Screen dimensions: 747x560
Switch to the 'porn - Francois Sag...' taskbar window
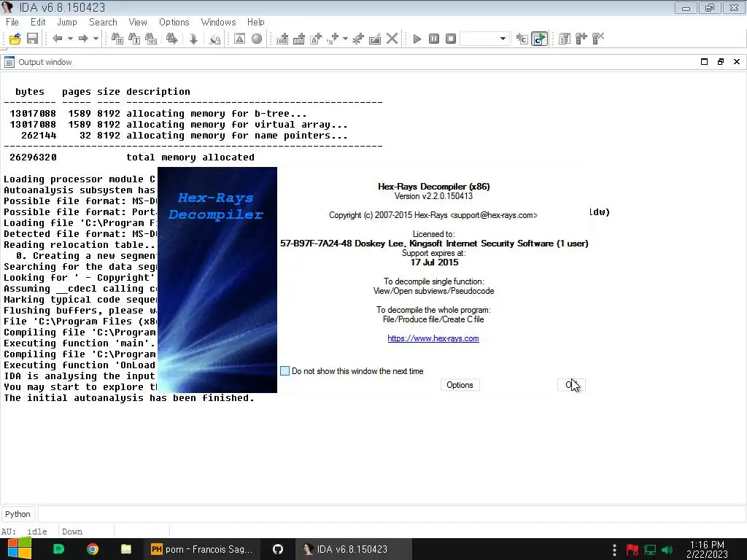coord(204,549)
